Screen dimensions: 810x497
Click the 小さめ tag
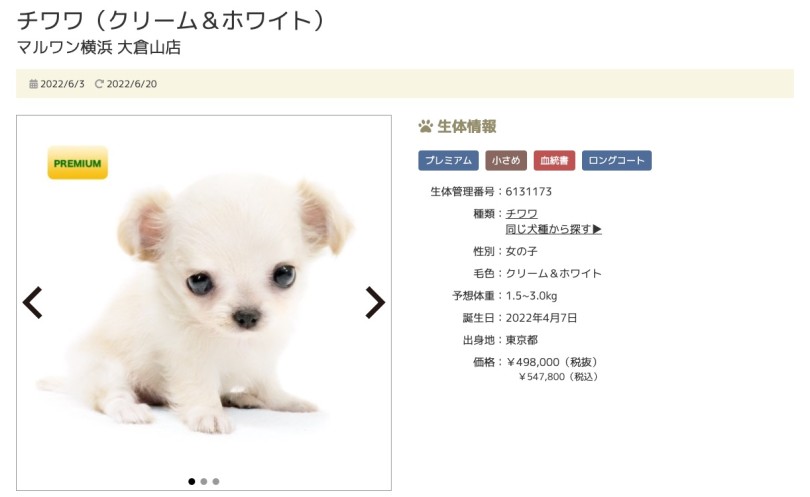click(x=506, y=161)
